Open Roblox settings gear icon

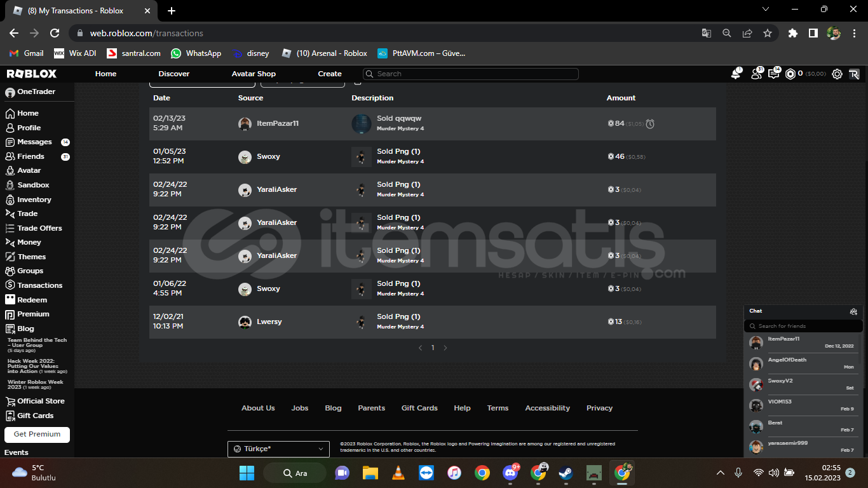click(x=837, y=74)
